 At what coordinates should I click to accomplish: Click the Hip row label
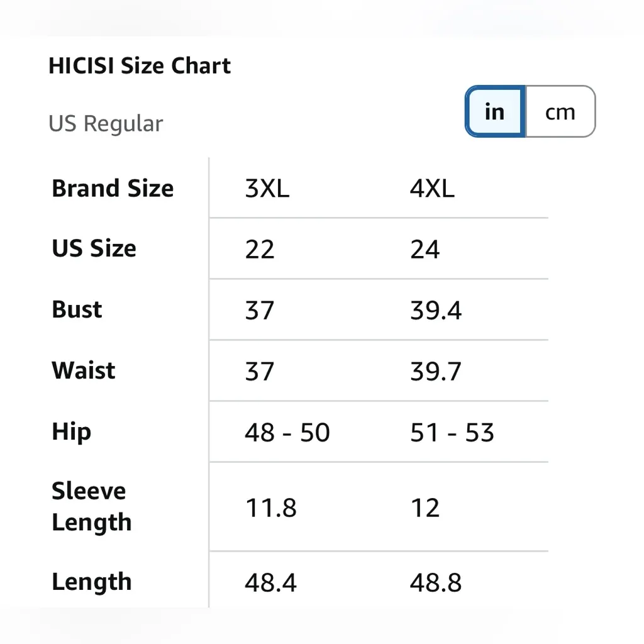71,432
